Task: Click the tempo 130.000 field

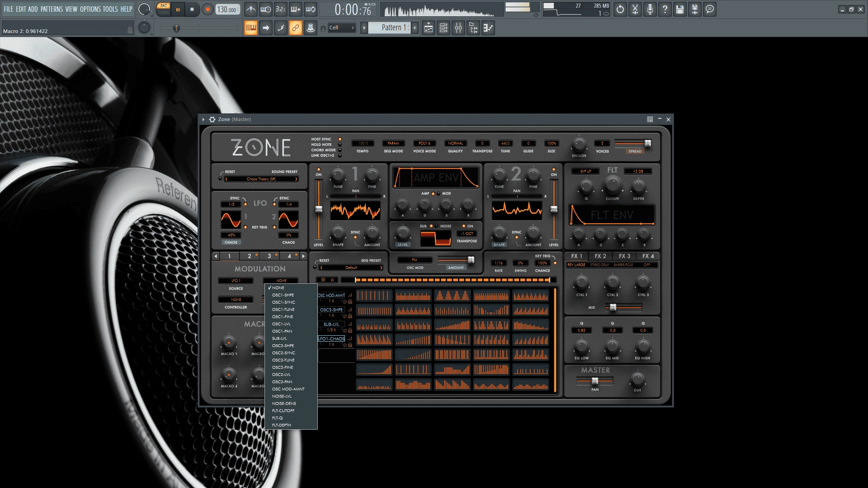Action: pyautogui.click(x=227, y=9)
